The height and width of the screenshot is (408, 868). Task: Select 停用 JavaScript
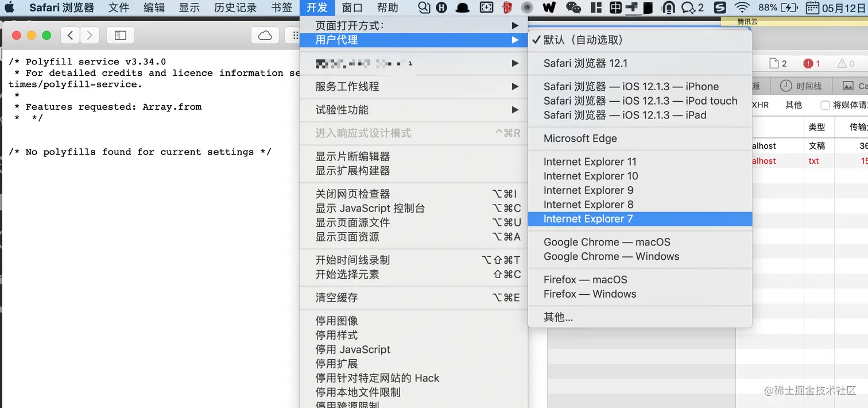click(413, 349)
